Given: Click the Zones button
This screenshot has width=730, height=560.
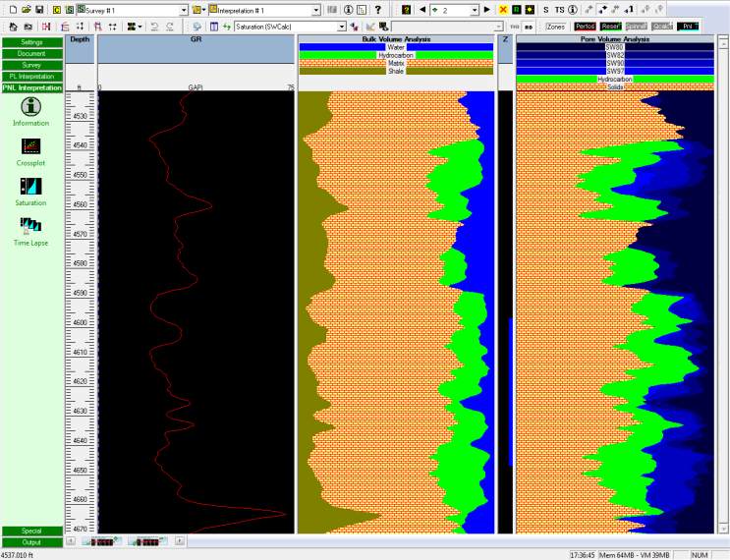Looking at the screenshot, I should pyautogui.click(x=555, y=27).
